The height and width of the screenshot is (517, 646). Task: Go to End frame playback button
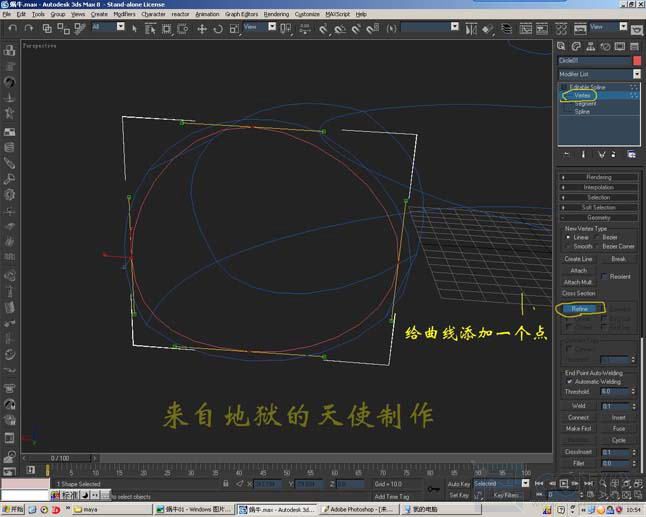[588, 483]
